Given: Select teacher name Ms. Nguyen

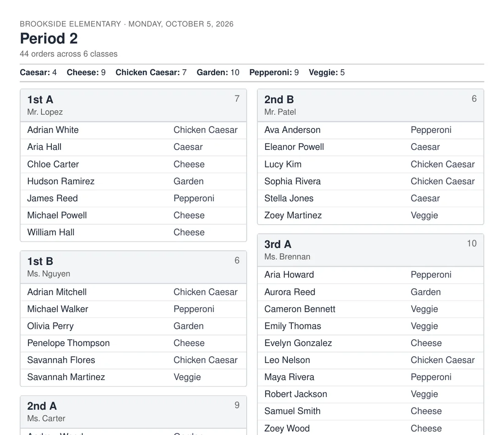Looking at the screenshot, I should pyautogui.click(x=49, y=274).
